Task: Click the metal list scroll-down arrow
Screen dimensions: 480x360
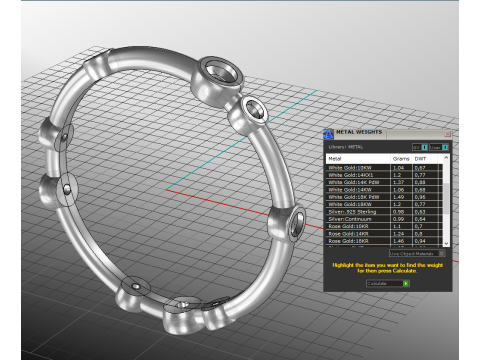Action: click(446, 244)
